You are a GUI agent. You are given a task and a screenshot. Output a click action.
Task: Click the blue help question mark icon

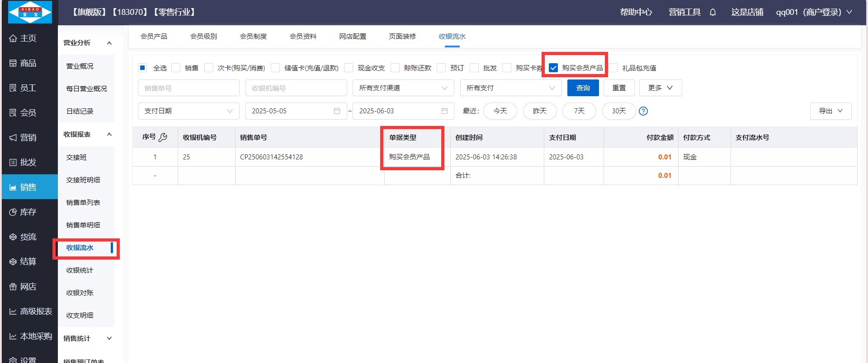tap(643, 111)
